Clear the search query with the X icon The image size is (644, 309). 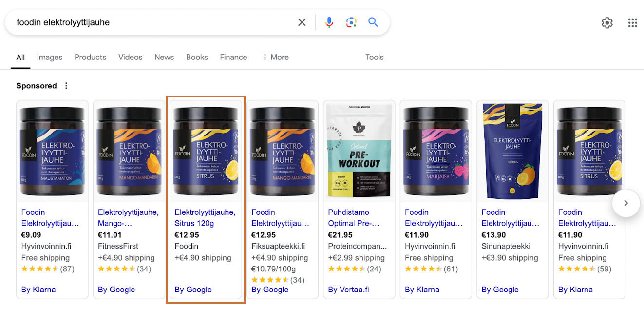[x=302, y=22]
